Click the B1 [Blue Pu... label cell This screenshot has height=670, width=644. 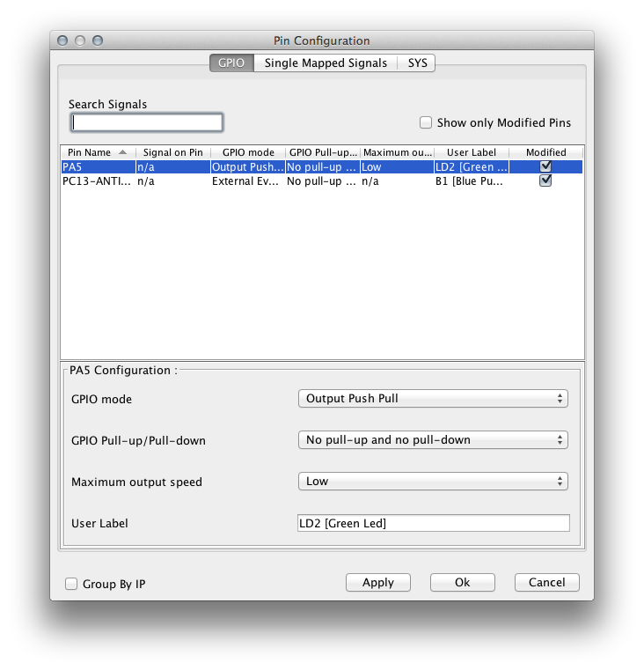pos(472,181)
